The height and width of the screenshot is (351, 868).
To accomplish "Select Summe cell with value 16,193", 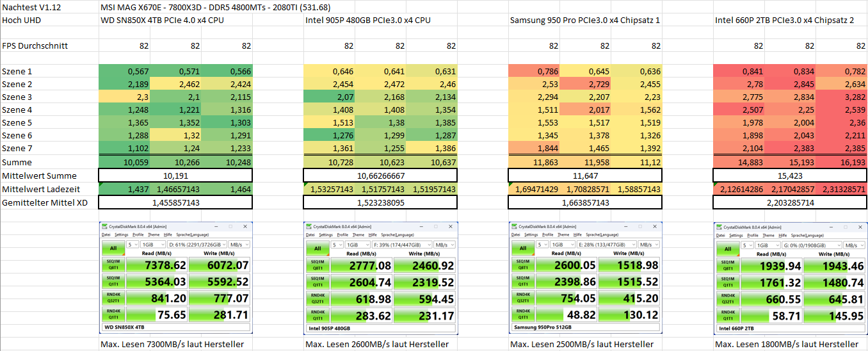I will [x=842, y=162].
